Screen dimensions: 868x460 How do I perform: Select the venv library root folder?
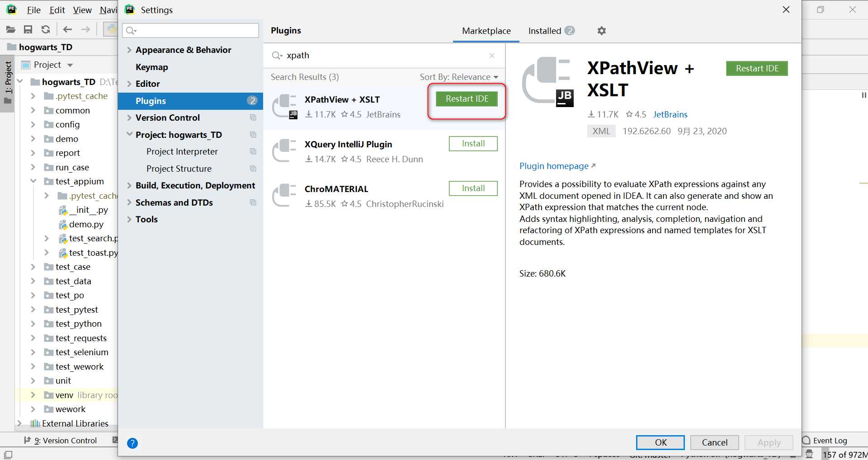[x=80, y=395]
